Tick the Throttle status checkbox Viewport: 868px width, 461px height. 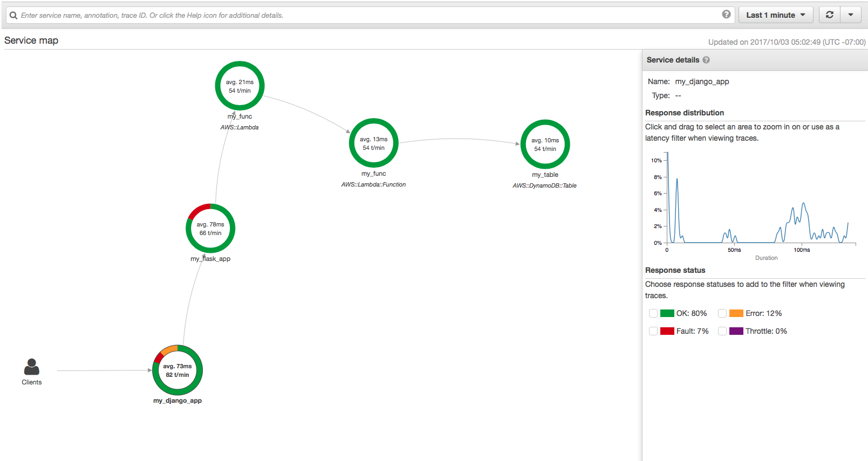click(722, 331)
